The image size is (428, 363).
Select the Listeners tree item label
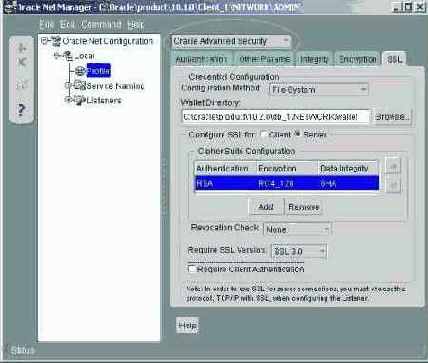104,100
